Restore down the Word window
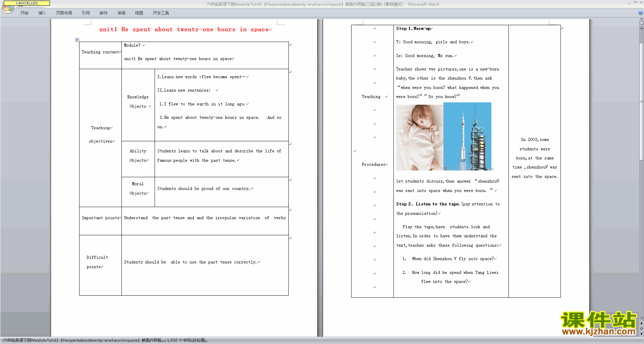The image size is (644, 344). [x=635, y=3]
